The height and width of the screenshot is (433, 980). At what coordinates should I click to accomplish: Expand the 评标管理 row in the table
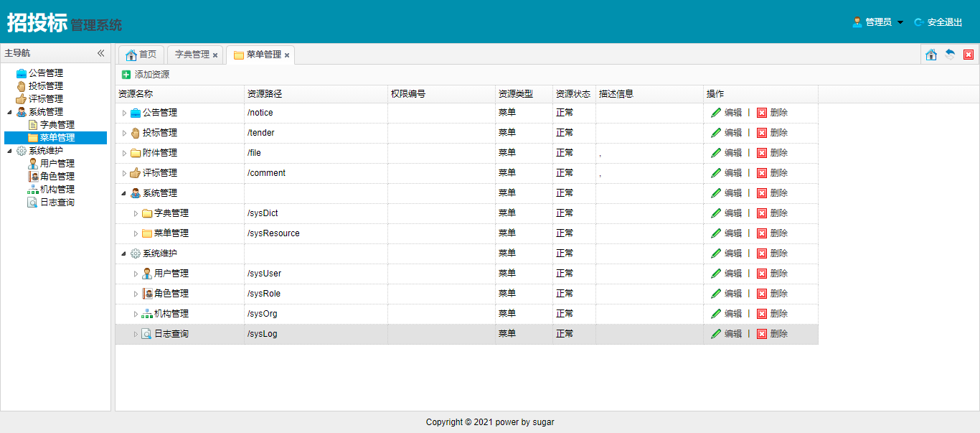point(124,173)
